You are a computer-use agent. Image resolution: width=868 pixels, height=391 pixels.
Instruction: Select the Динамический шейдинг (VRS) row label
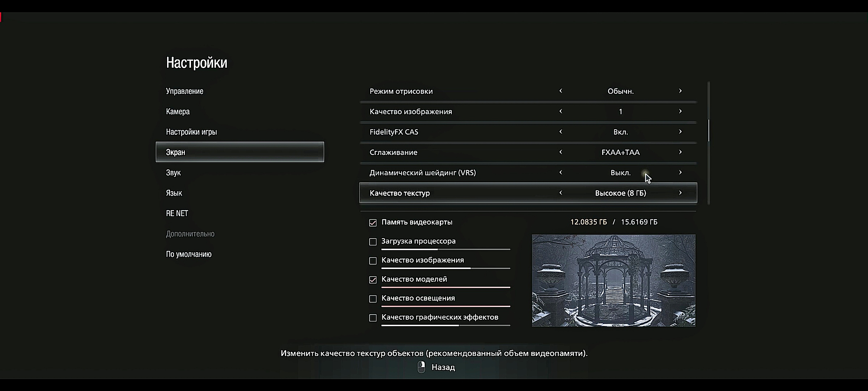[423, 173]
